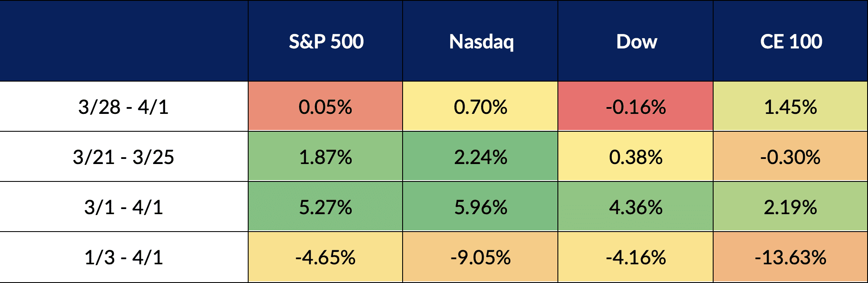Select the 0.05% S&P 500 cell
This screenshot has width=868, height=283.
click(x=325, y=107)
